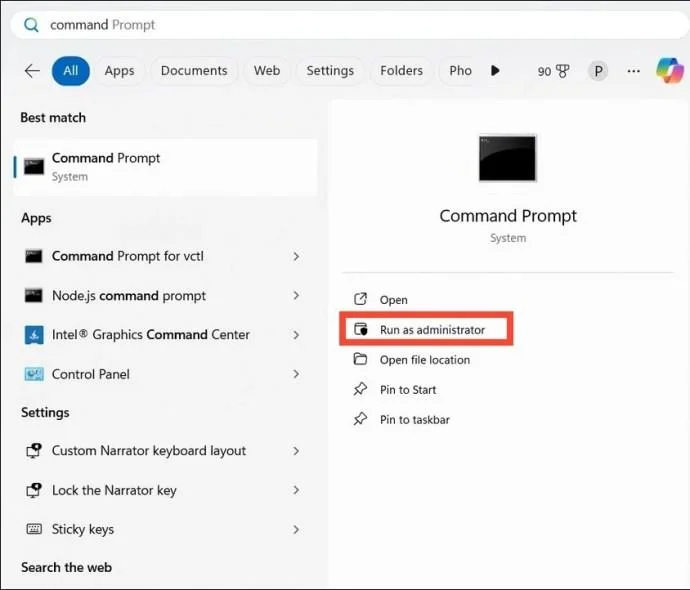Choose Run as administrator
This screenshot has width=690, height=590.
coord(432,330)
